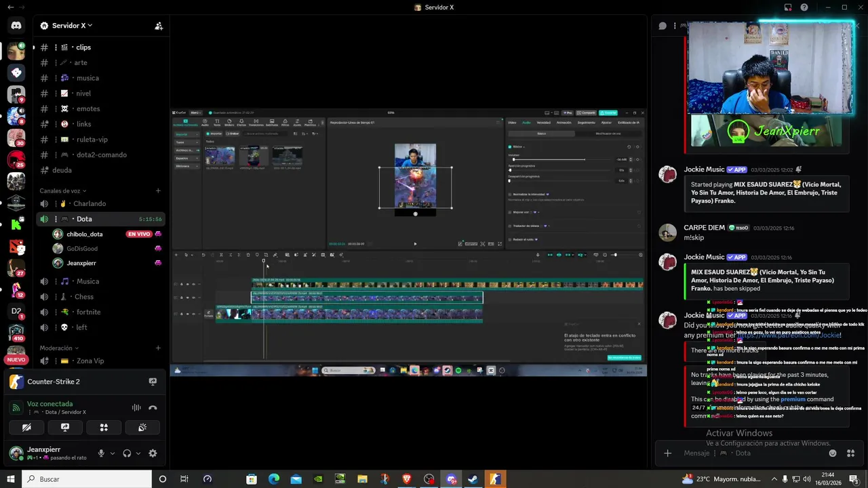The width and height of the screenshot is (868, 488).
Task: Check Reducir el ruido in streamed CapCut
Action: pos(510,239)
